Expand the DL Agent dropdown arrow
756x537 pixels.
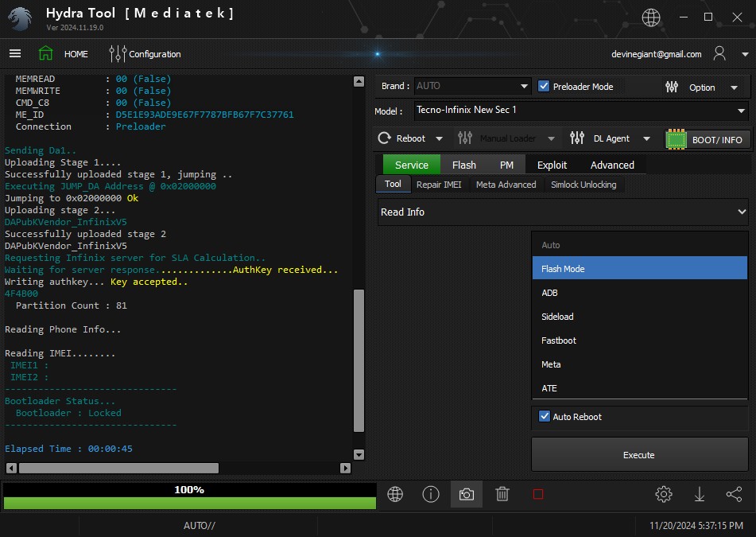tap(646, 139)
